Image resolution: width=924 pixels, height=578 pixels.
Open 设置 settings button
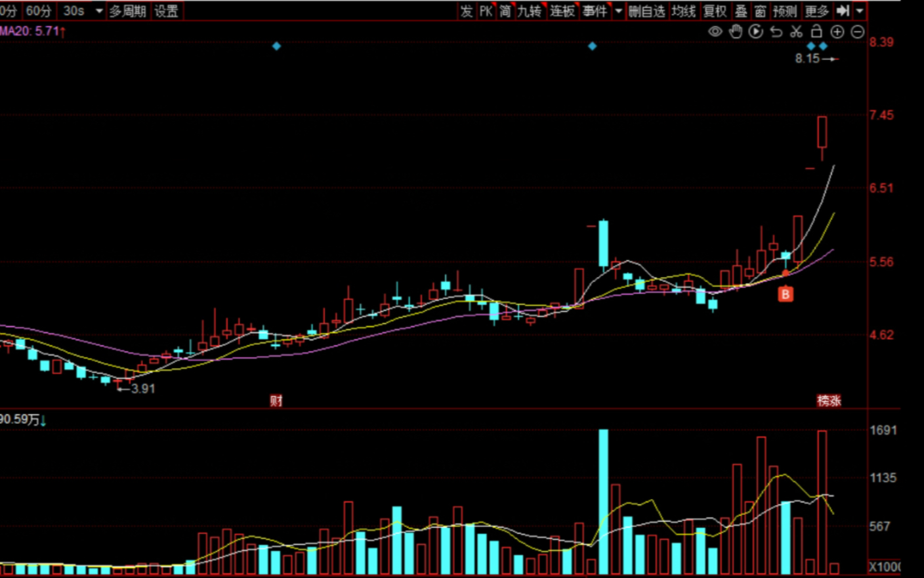(x=166, y=11)
